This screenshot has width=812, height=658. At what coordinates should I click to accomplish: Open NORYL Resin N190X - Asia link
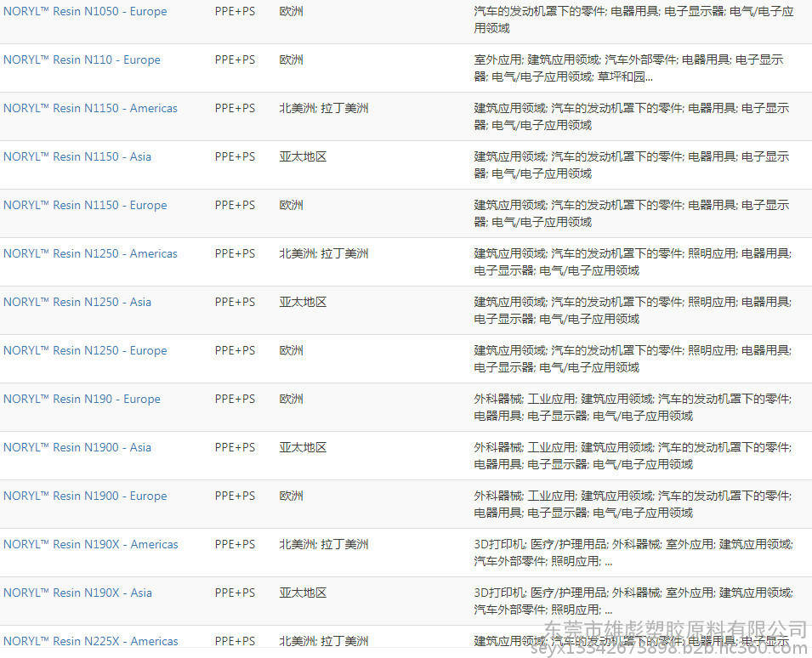[77, 593]
